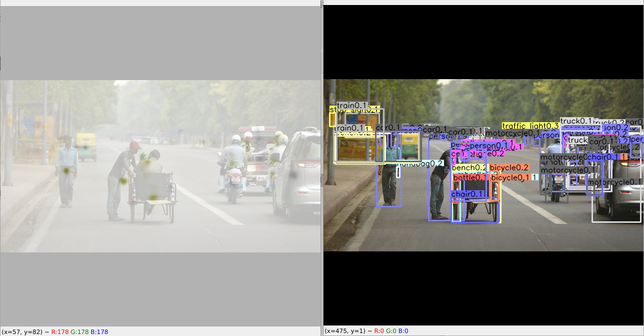Viewport: 644px width, 336px height.
Task: Select the truck0.1 detection label
Action: (x=575, y=120)
